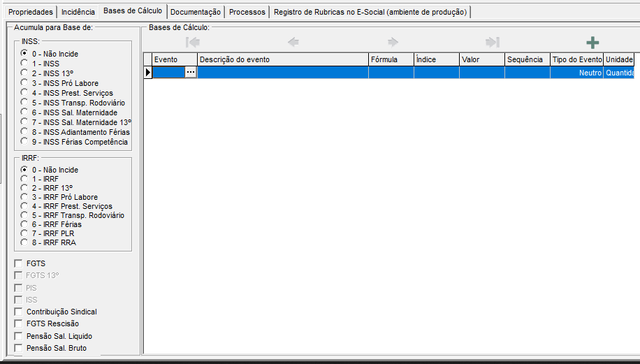
Task: Open Evento lookup ellipsis button
Action: (x=191, y=72)
